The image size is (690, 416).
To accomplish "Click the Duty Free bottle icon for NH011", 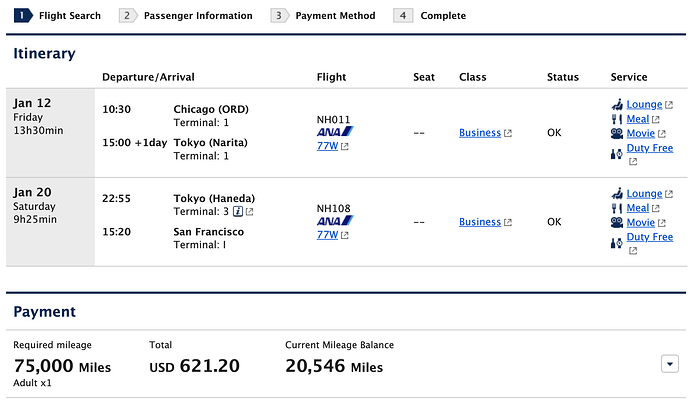I will click(x=617, y=154).
